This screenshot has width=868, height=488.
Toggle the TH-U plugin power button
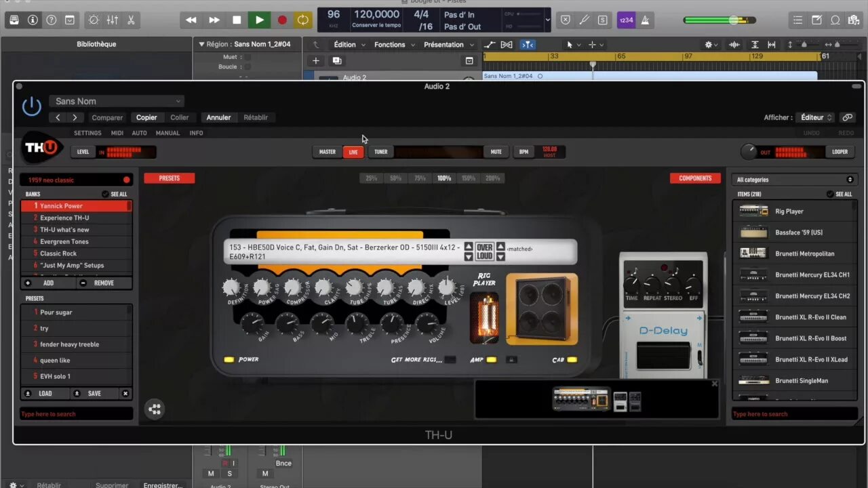pos(32,106)
